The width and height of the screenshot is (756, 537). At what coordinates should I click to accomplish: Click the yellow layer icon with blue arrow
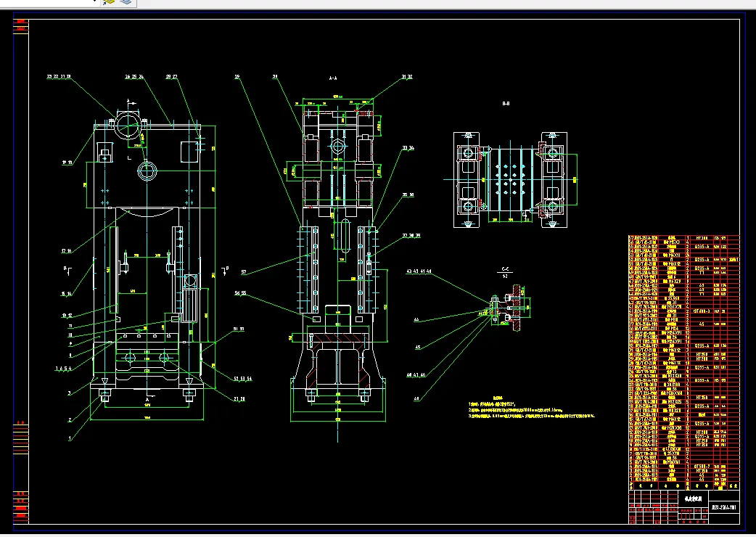tap(109, 2)
